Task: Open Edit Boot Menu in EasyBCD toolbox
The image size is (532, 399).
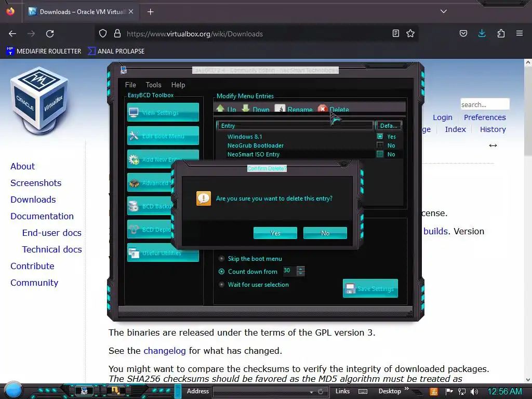Action: click(163, 136)
